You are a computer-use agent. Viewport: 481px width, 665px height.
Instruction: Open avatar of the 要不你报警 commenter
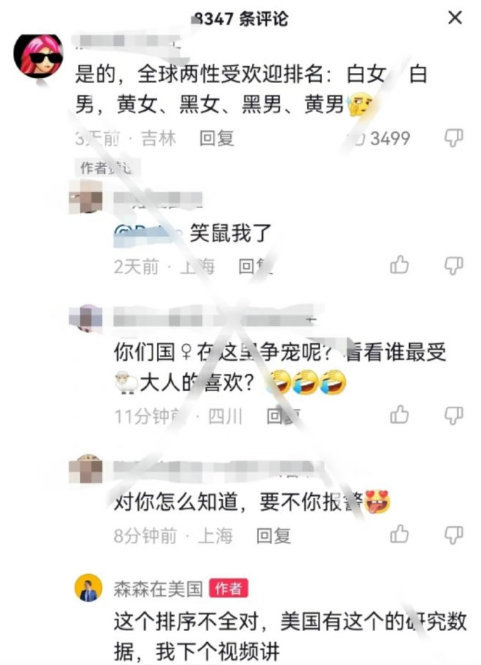click(x=86, y=469)
